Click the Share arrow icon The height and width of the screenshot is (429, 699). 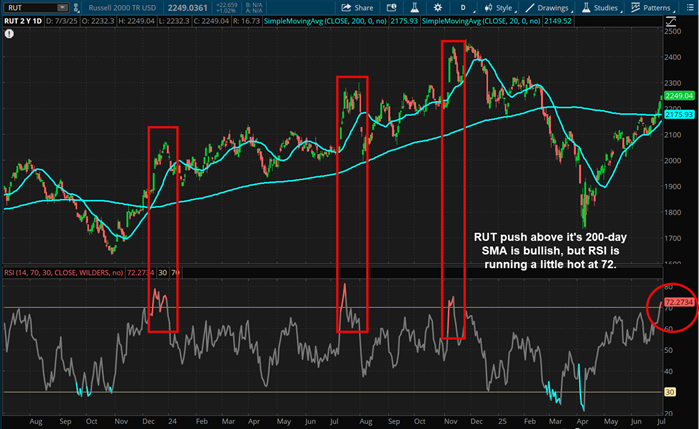pyautogui.click(x=346, y=8)
